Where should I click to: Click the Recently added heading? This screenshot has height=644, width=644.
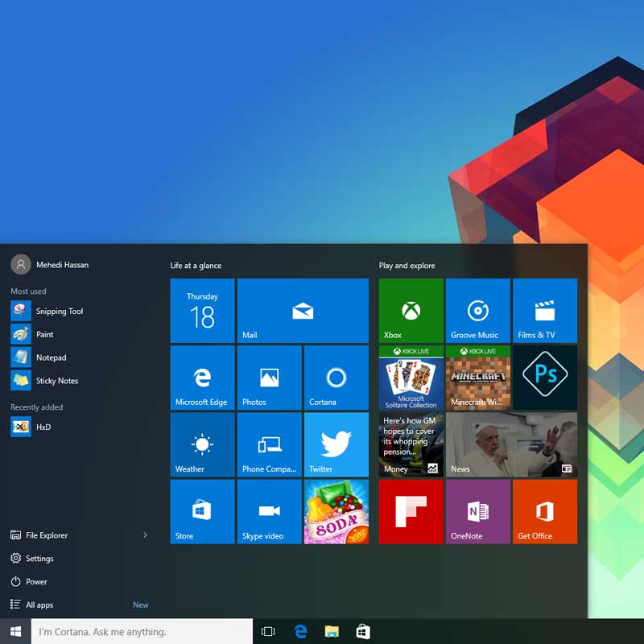coord(36,407)
